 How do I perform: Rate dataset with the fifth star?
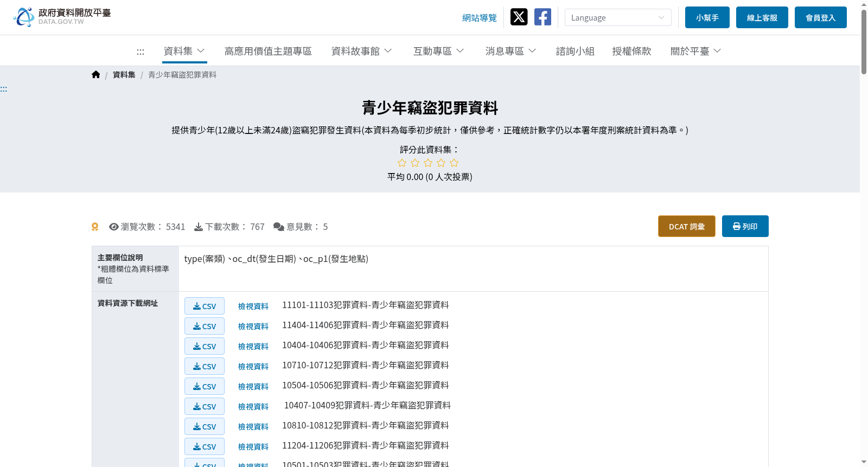454,163
